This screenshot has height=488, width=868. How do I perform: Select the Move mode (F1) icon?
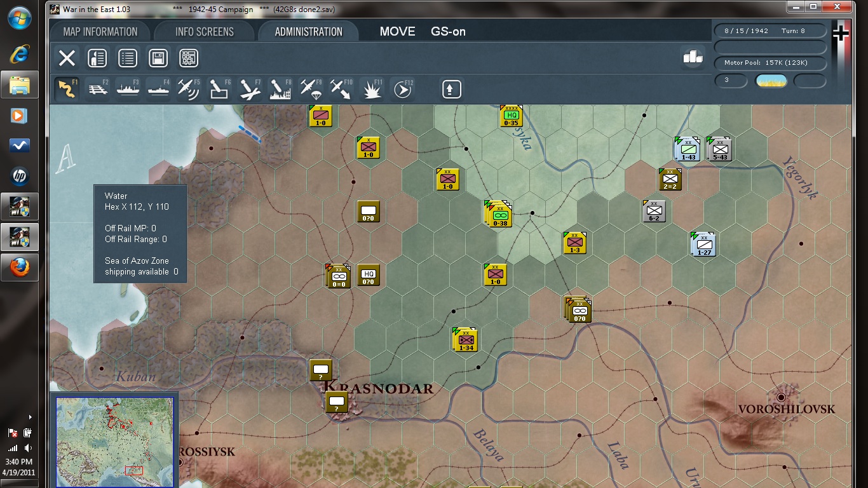pos(67,89)
